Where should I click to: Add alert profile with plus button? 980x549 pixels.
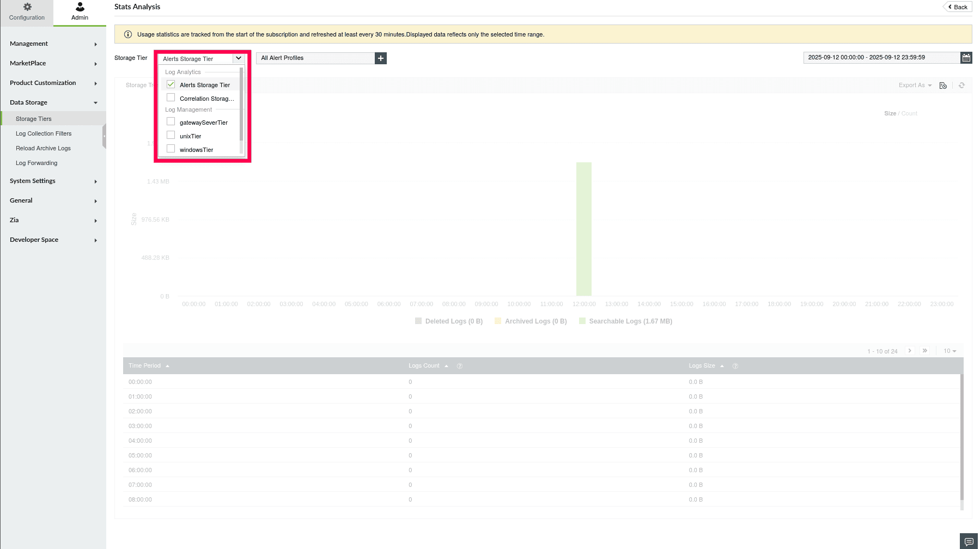click(381, 58)
